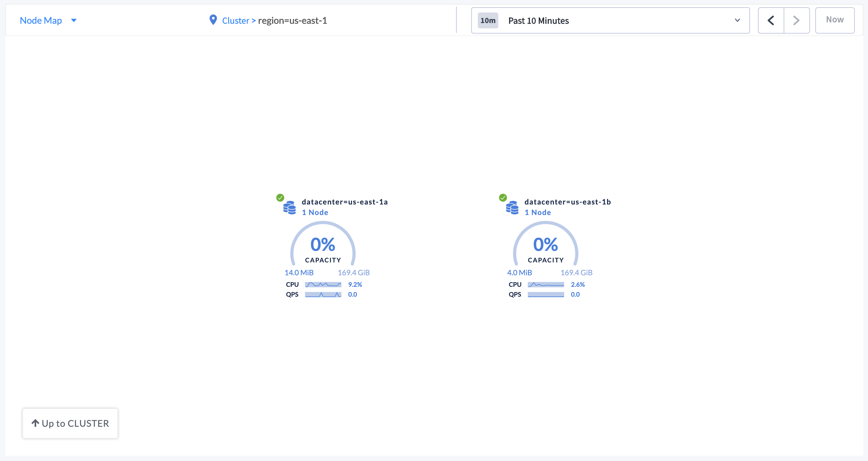The width and height of the screenshot is (868, 461).
Task: Click the us-east-1a datacenter database icon
Action: [x=289, y=208]
